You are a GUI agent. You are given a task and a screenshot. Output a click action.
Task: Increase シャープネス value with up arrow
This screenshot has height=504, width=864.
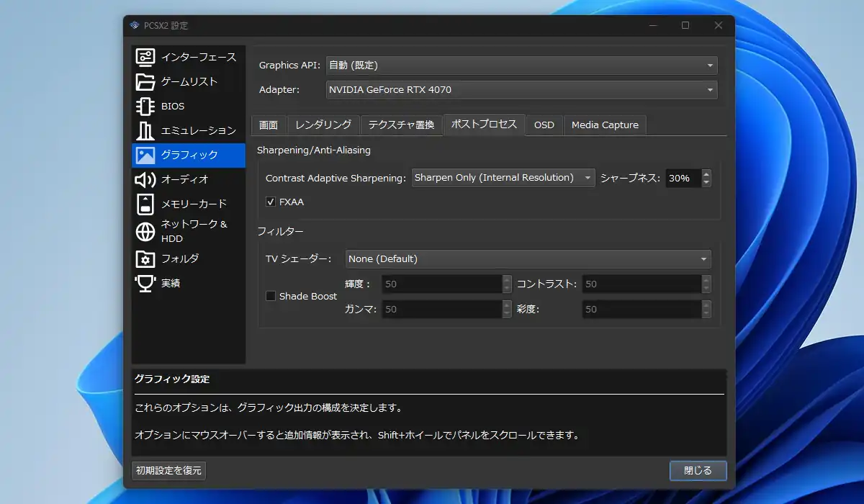click(706, 174)
